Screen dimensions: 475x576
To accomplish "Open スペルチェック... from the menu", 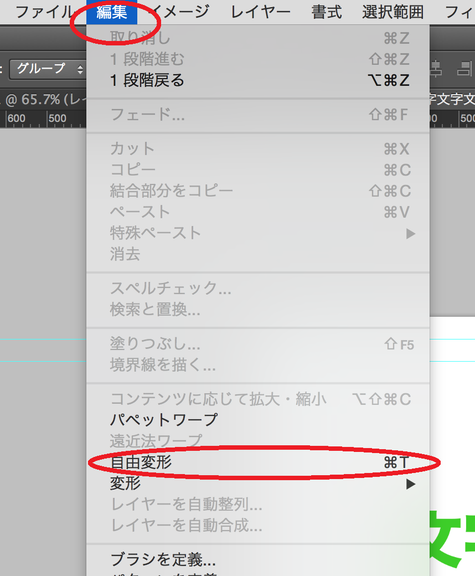I will 258,288.
